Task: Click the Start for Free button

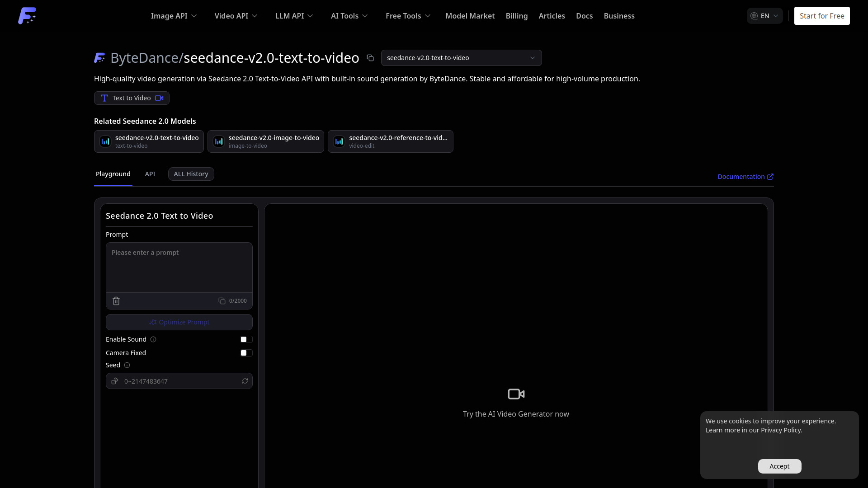Action: click(822, 16)
